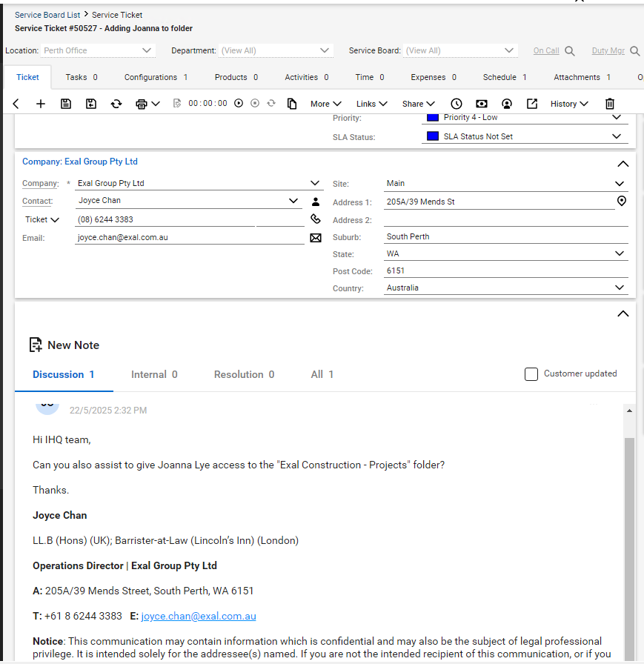Viewport: 644px width, 664px height.
Task: Switch to the Activities tab
Action: [x=307, y=77]
